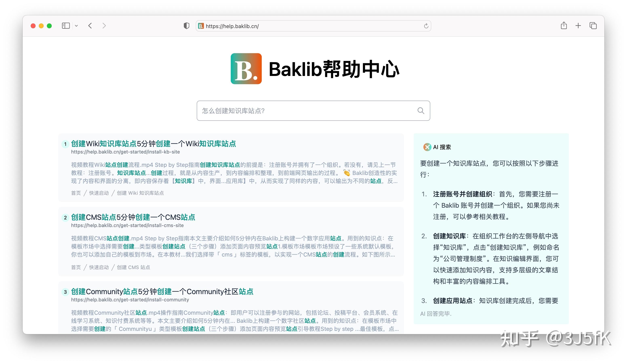The height and width of the screenshot is (364, 627).
Task: Click breadcrumb 创建 Wiki 知识库站点
Action: [x=140, y=193]
